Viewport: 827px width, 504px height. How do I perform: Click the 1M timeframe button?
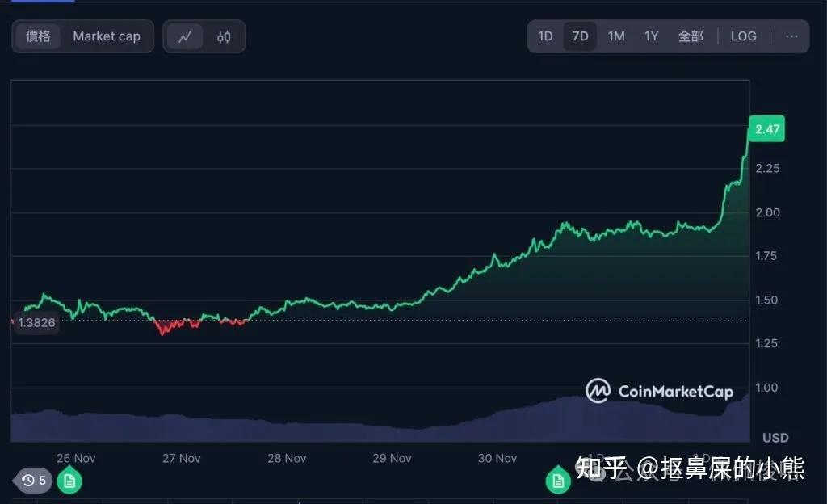(x=616, y=36)
